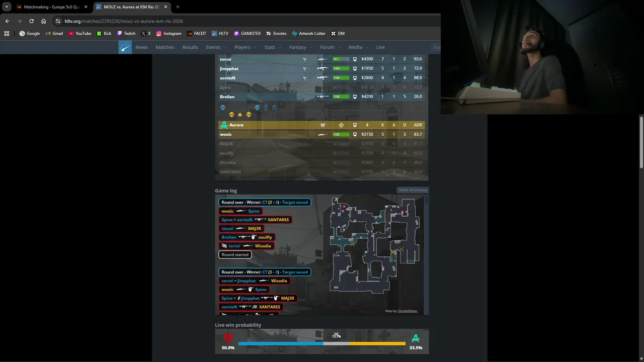Hide the minimap in Game log

[x=413, y=190]
